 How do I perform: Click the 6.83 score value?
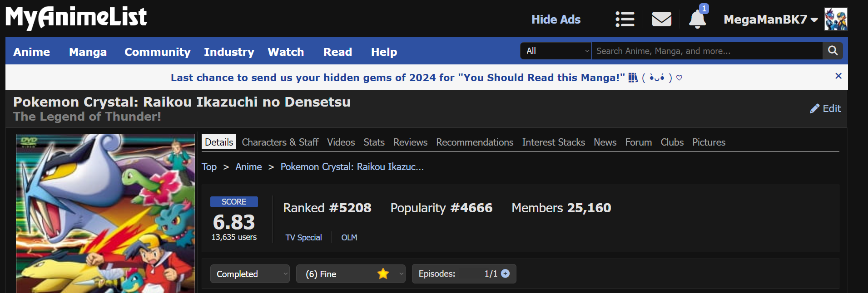(x=234, y=222)
